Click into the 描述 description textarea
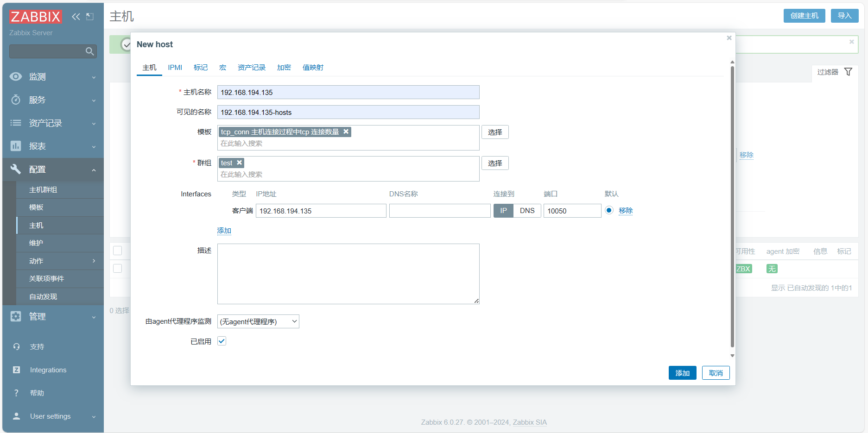868x433 pixels. pos(348,274)
